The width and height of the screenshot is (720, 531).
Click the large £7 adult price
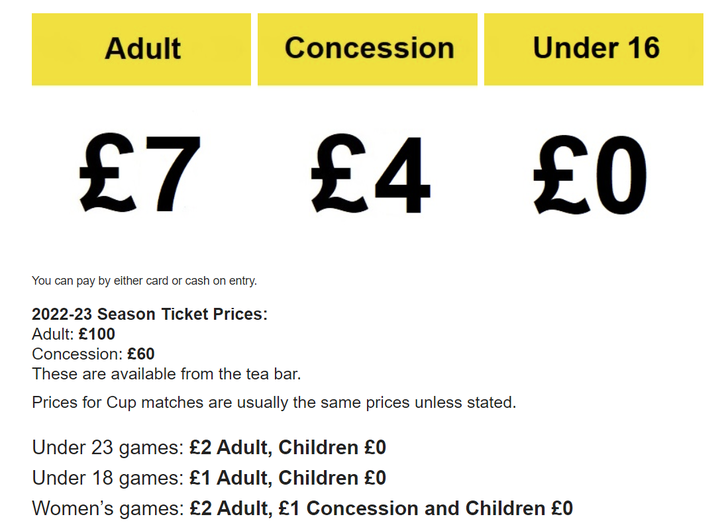tap(141, 176)
